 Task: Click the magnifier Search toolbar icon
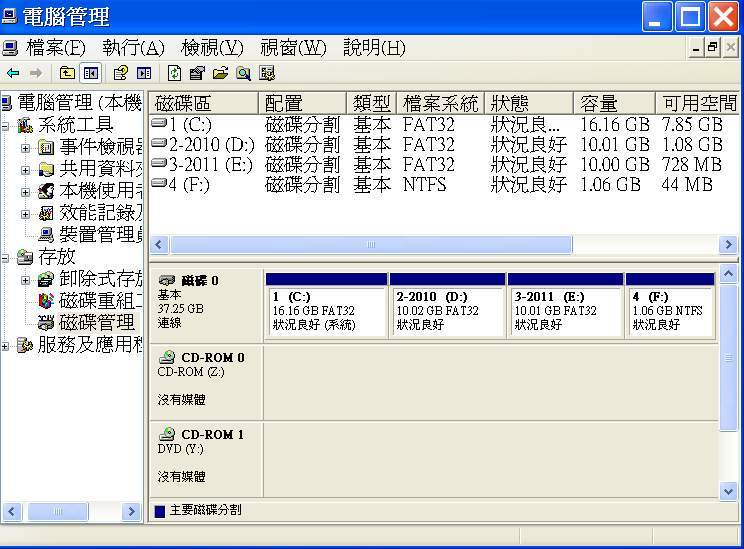click(243, 73)
